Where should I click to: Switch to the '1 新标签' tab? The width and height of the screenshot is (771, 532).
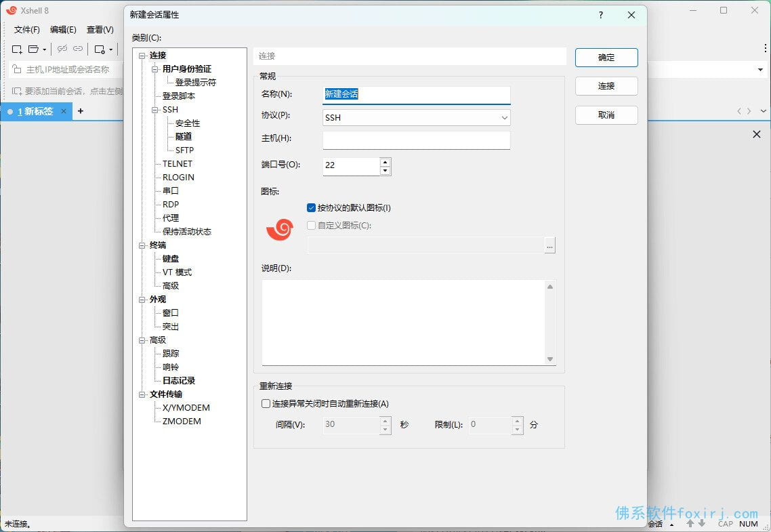35,111
